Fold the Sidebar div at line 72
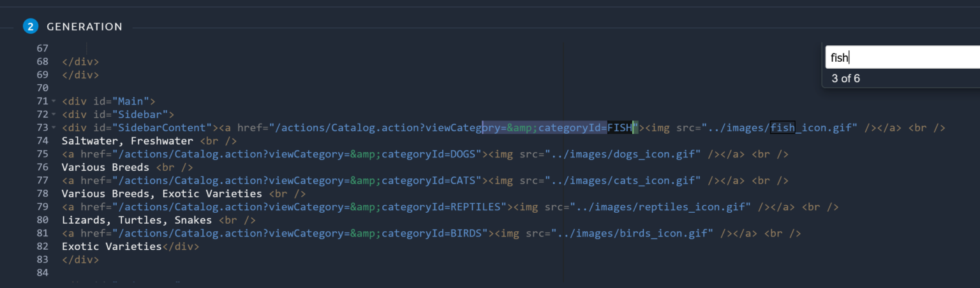980x288 pixels. [54, 115]
